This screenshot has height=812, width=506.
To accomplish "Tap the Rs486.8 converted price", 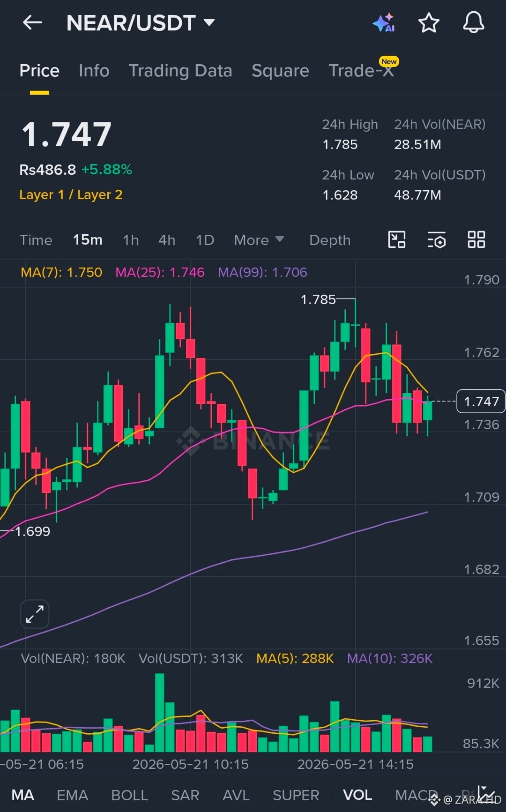I will click(x=47, y=169).
